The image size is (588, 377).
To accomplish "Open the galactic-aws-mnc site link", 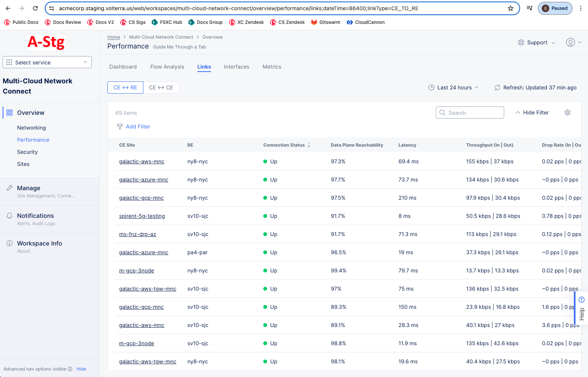I will click(141, 161).
